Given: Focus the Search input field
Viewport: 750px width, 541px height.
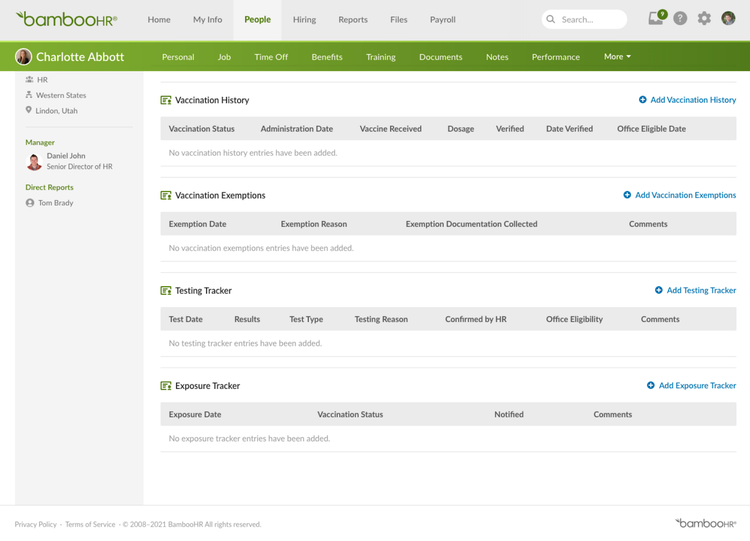Looking at the screenshot, I should (x=584, y=19).
